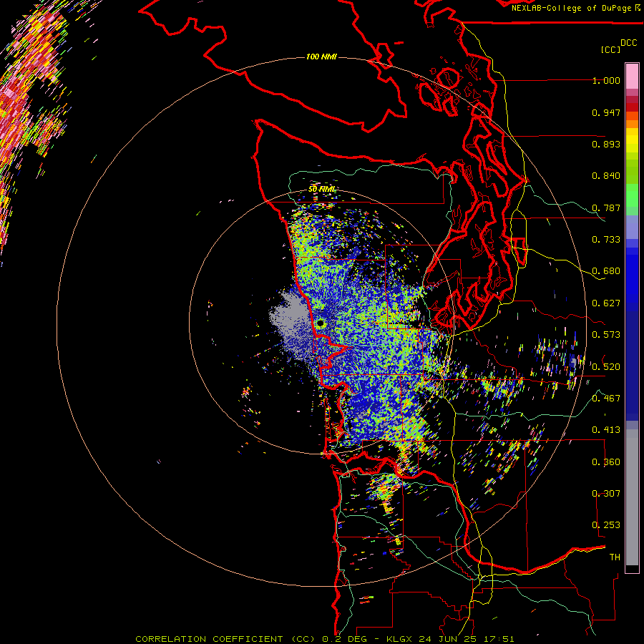Click the 0.307 scale value
The height and width of the screenshot is (644, 644).
pos(606,494)
